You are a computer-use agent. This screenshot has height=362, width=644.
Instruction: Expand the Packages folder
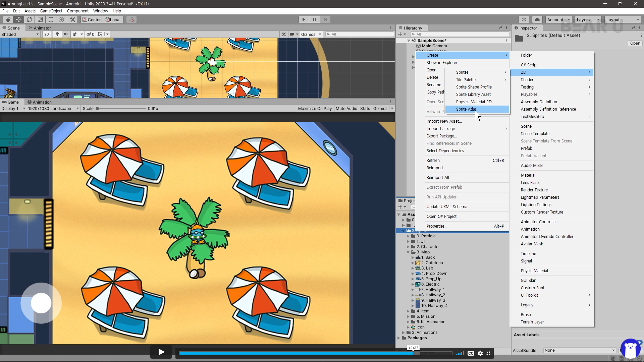click(x=399, y=338)
